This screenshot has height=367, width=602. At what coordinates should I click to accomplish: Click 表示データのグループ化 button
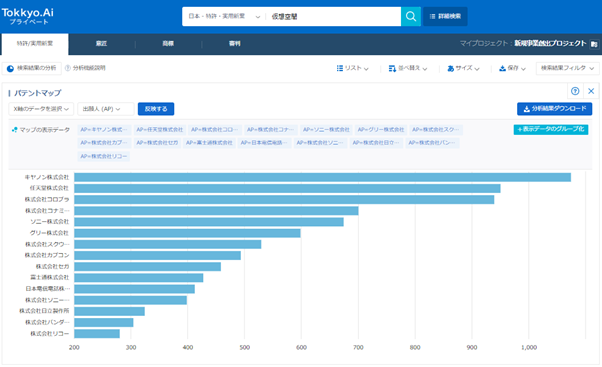tap(551, 129)
